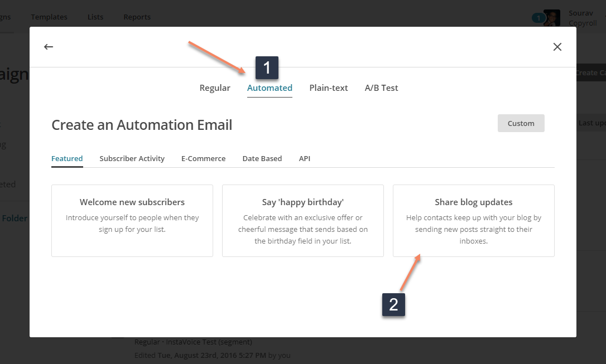This screenshot has height=364, width=606.
Task: Open the notification badge showing 1
Action: [538, 18]
